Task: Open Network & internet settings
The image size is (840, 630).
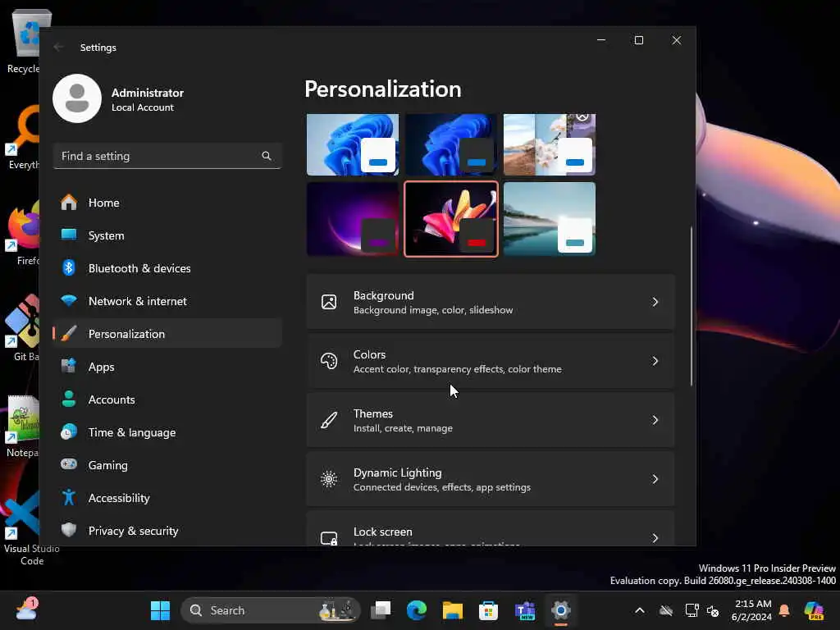Action: click(167, 301)
